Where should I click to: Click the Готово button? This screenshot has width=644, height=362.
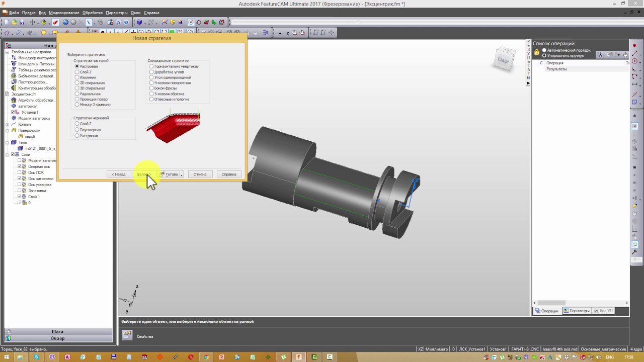pos(169,174)
